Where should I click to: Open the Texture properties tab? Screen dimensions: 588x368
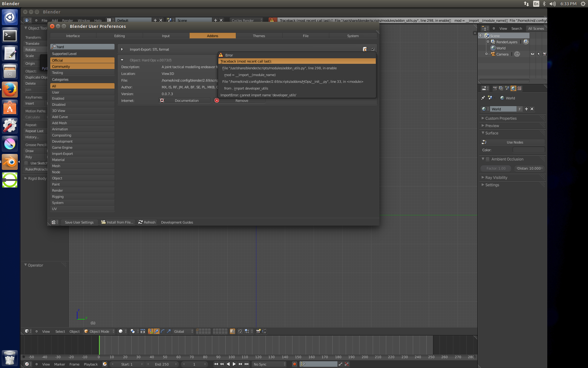pyautogui.click(x=519, y=88)
